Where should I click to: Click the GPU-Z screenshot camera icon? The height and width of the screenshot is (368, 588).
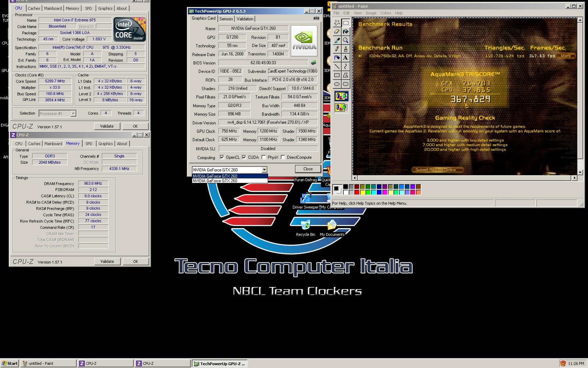pos(316,18)
